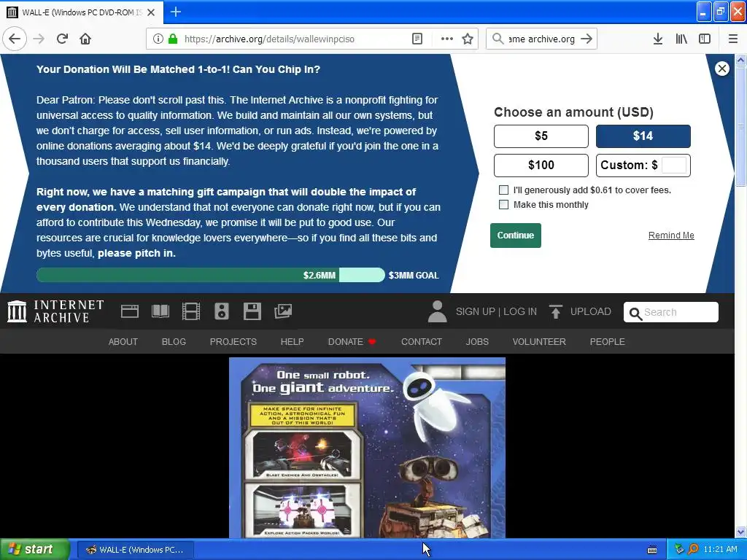
Task: Open Internet Archive Software floppy icon
Action: tap(252, 311)
